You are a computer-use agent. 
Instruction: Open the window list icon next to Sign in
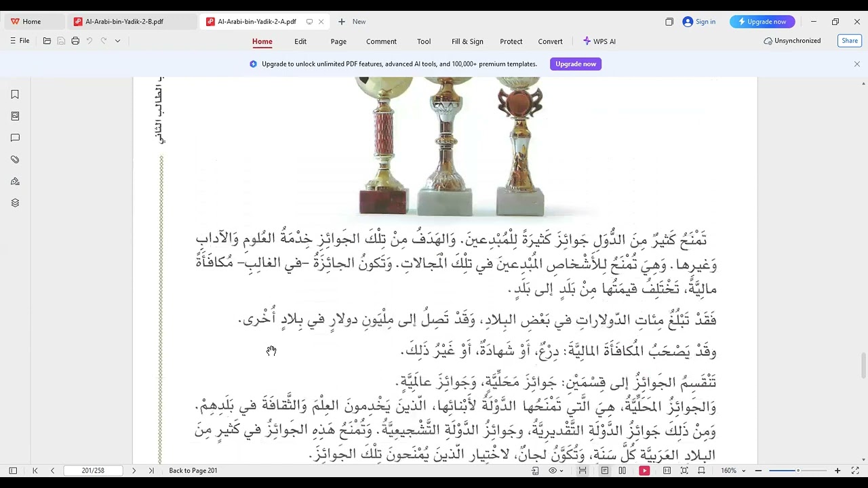pos(669,22)
